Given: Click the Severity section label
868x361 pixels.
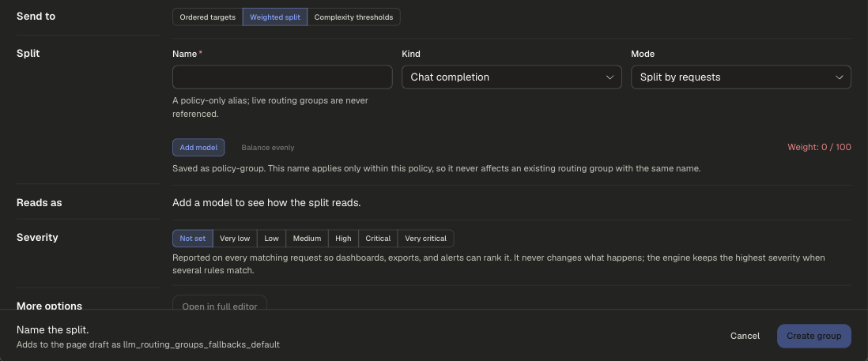Looking at the screenshot, I should [37, 238].
